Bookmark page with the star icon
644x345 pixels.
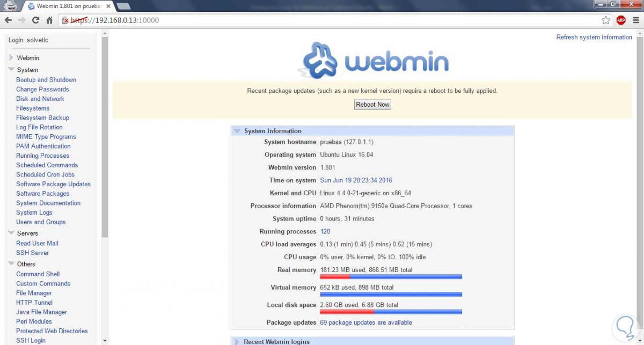click(606, 20)
